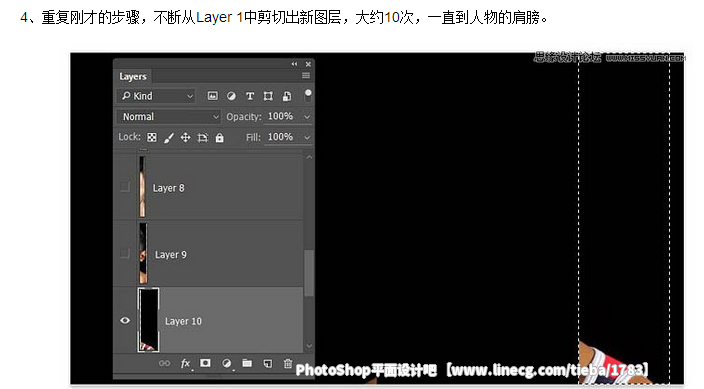Select the Layers panel tab
Screen dimensions: 704x389
(133, 76)
